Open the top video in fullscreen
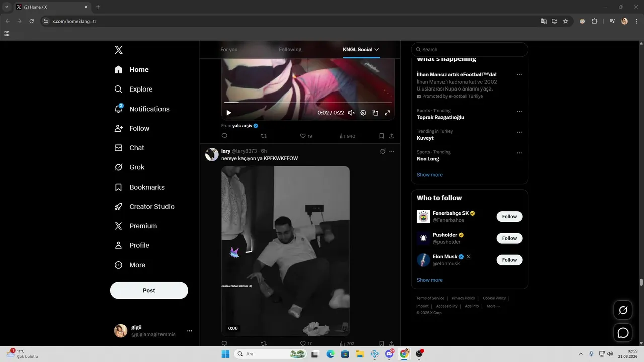 [x=387, y=113]
